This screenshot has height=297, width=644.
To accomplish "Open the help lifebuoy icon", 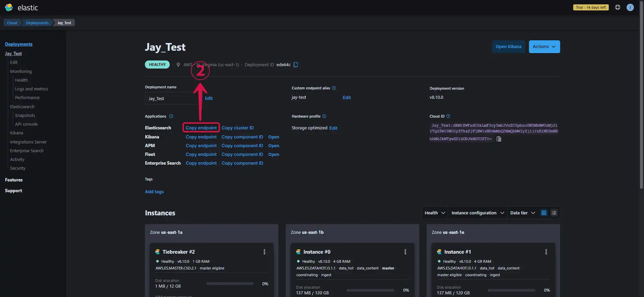I will 618,7.
